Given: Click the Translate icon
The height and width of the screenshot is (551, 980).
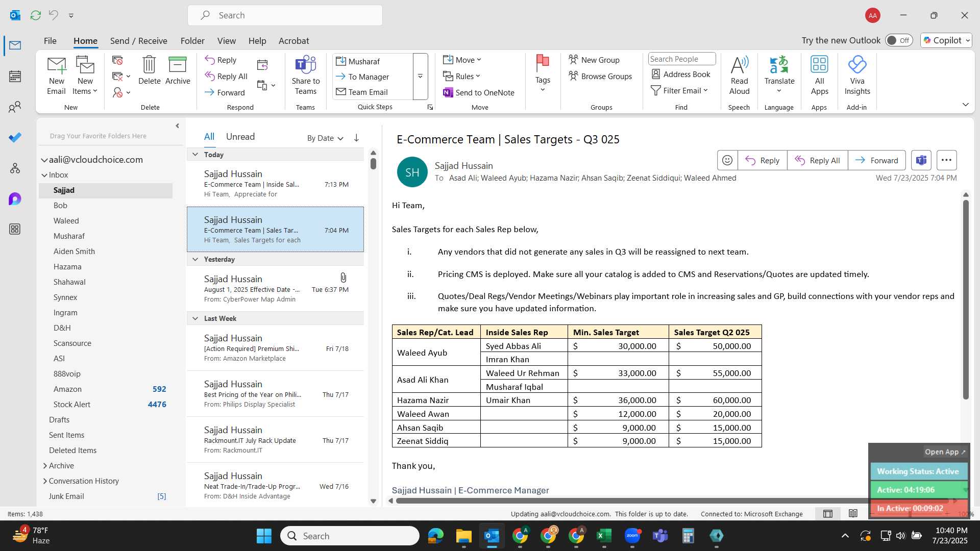Looking at the screenshot, I should (779, 74).
